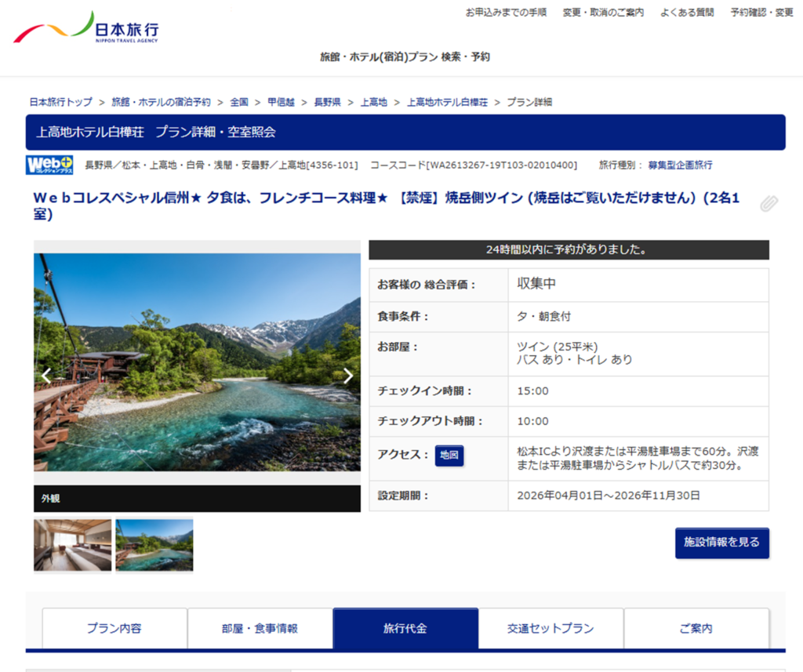The image size is (803, 672).
Task: Click the 施設情報を見る button
Action: (721, 543)
